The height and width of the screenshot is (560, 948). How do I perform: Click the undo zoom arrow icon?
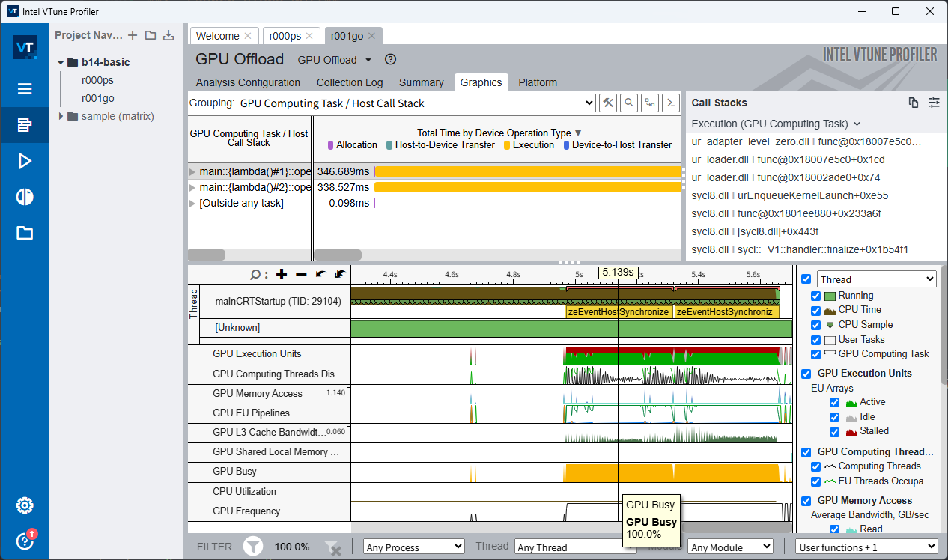tap(320, 275)
